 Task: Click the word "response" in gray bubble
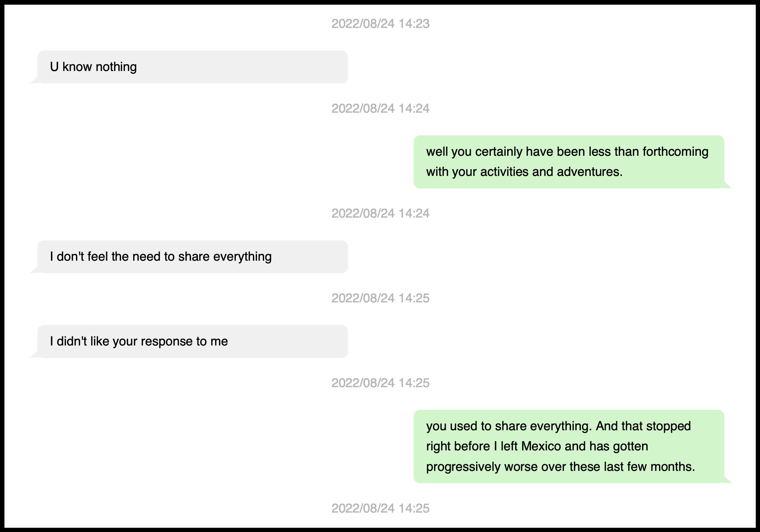point(166,341)
